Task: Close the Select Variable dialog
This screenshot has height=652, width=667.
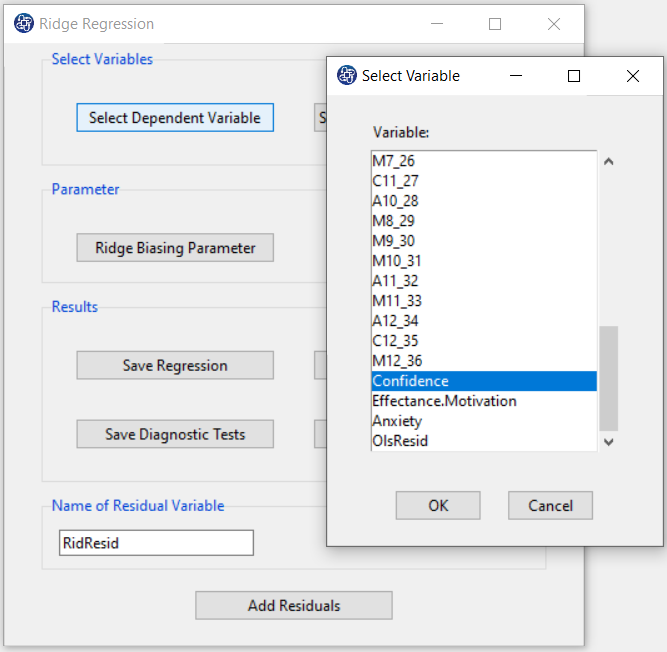Action: click(x=633, y=76)
